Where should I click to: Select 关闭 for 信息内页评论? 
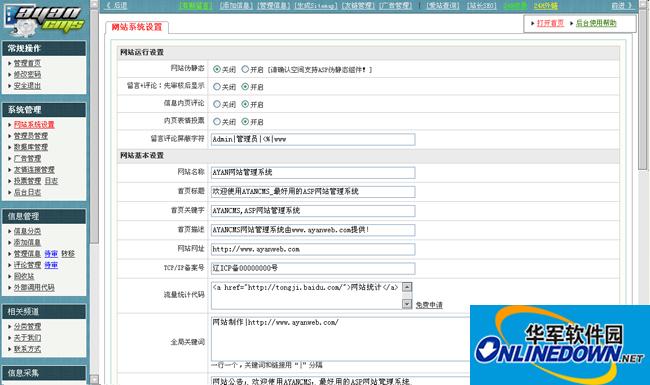pos(217,104)
